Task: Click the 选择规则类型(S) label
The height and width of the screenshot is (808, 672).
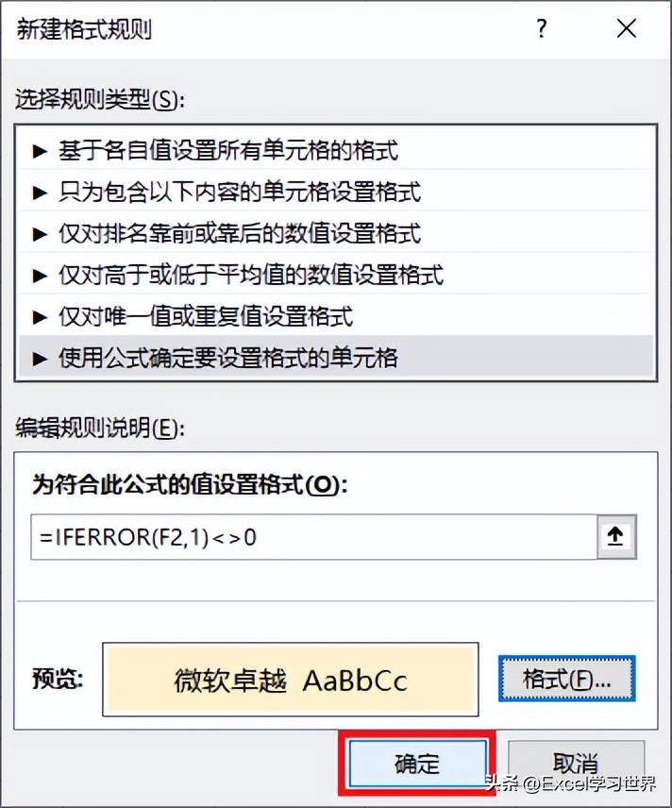Action: (100, 97)
